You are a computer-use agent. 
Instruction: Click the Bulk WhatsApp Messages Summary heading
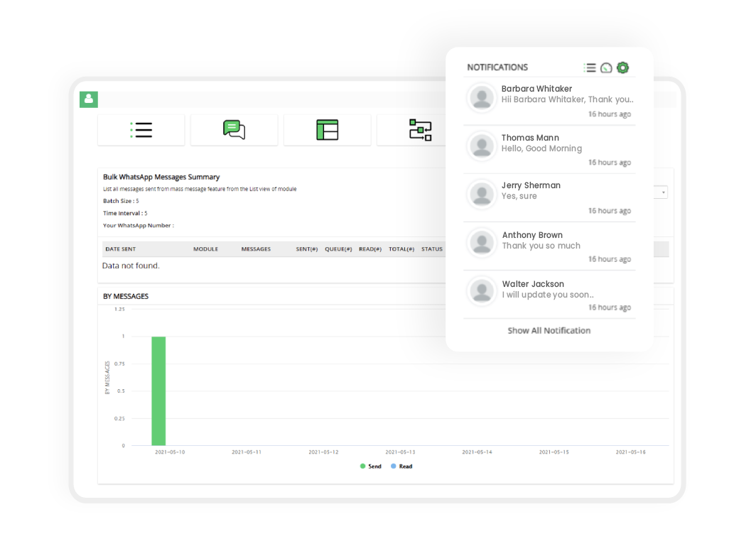[161, 177]
